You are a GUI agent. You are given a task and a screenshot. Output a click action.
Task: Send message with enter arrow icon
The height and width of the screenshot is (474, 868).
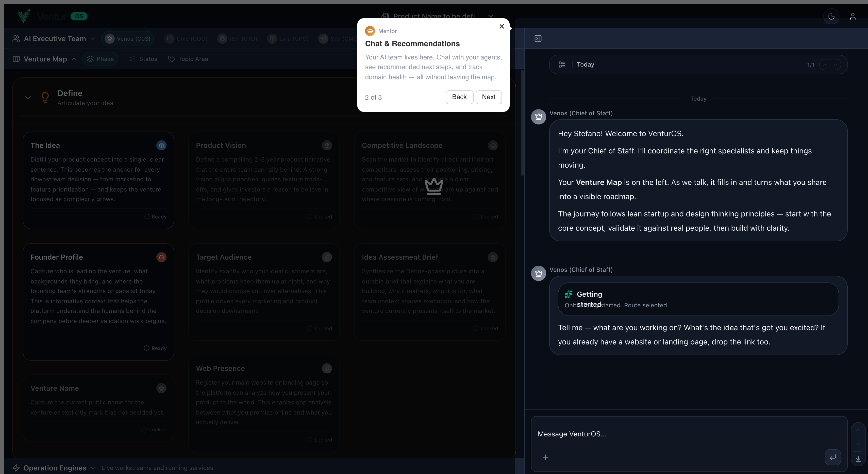point(833,457)
